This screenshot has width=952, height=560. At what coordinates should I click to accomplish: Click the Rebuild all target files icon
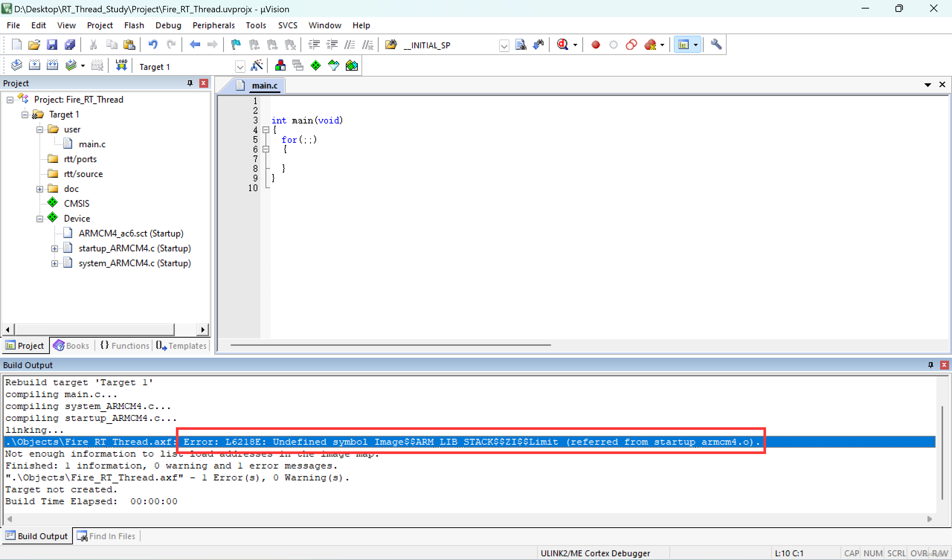[52, 66]
